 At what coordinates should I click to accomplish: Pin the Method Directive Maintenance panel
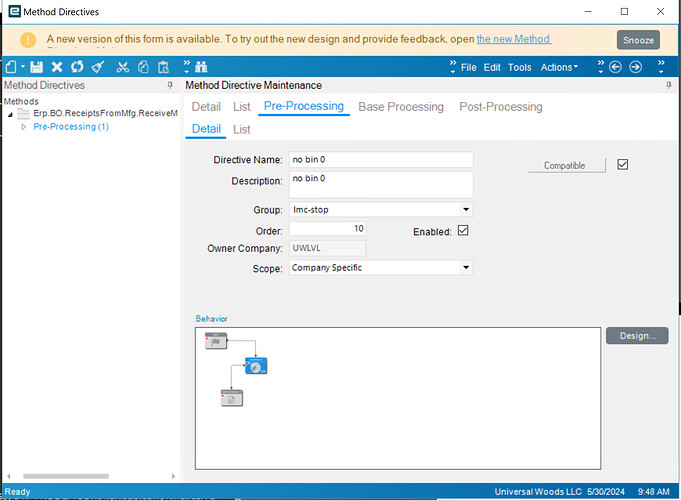pos(669,85)
